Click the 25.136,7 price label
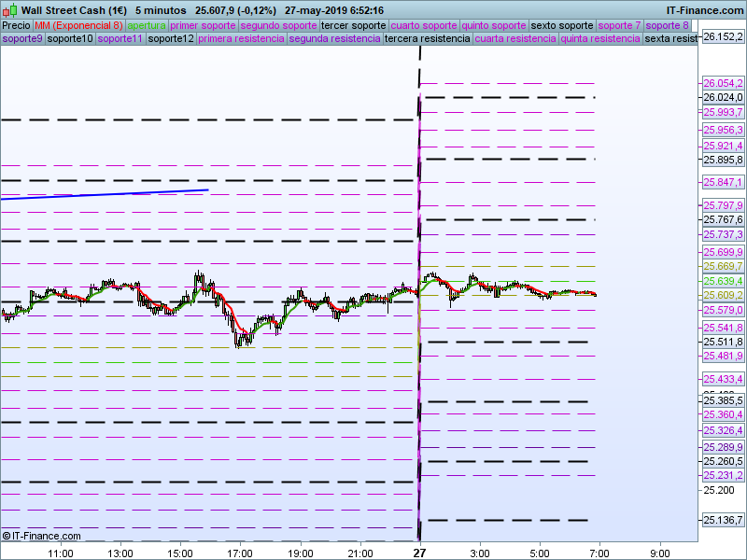The height and width of the screenshot is (560, 747). click(723, 520)
